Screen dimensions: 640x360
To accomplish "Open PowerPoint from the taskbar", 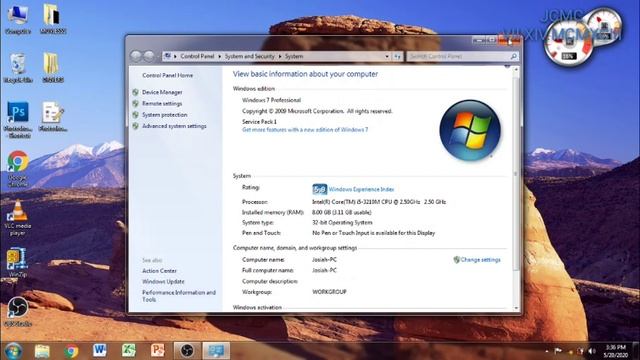I will click(158, 351).
